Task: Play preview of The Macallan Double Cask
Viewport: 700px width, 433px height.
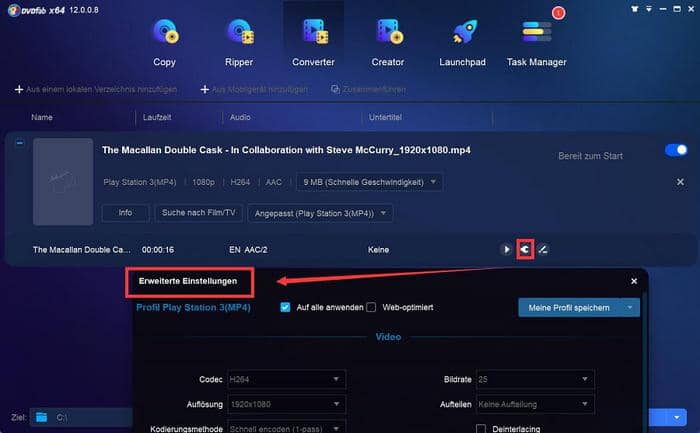Action: [x=506, y=249]
